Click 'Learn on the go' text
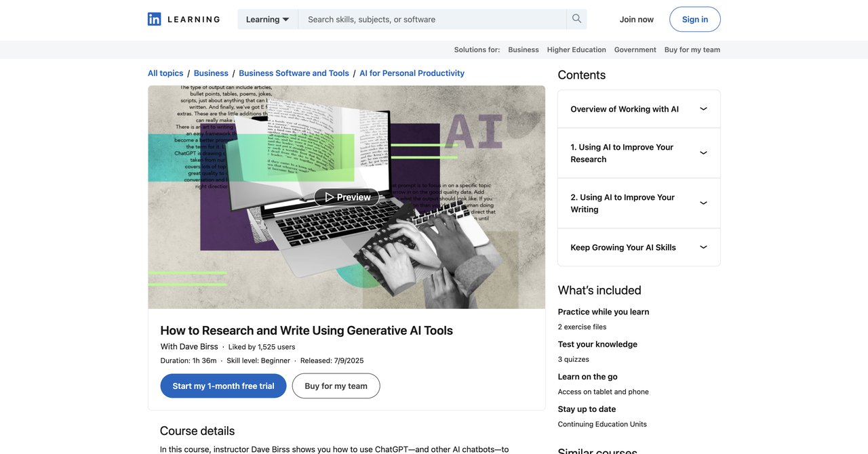Screen dimensions: 868x454 pos(587,377)
